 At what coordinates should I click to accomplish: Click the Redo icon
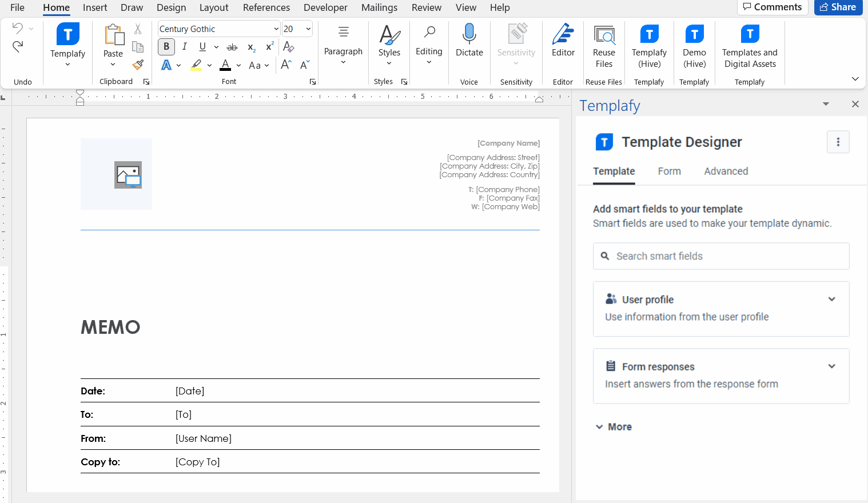click(x=18, y=46)
